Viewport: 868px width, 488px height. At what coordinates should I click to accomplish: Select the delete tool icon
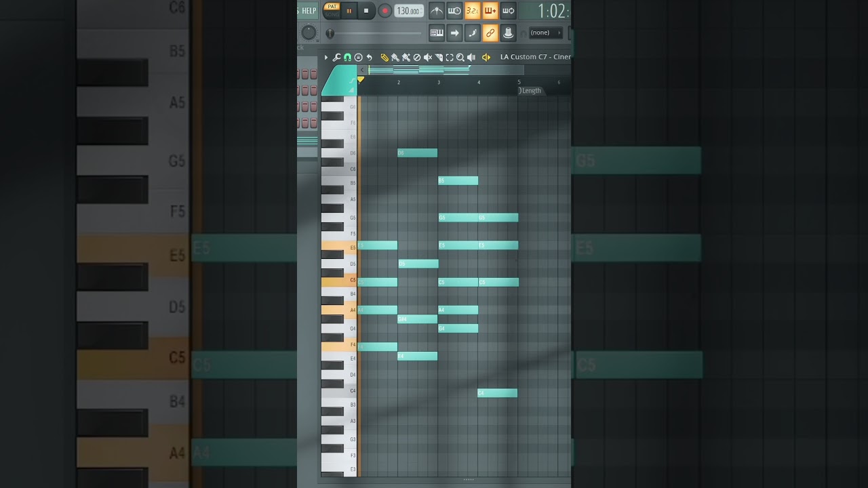click(x=417, y=58)
